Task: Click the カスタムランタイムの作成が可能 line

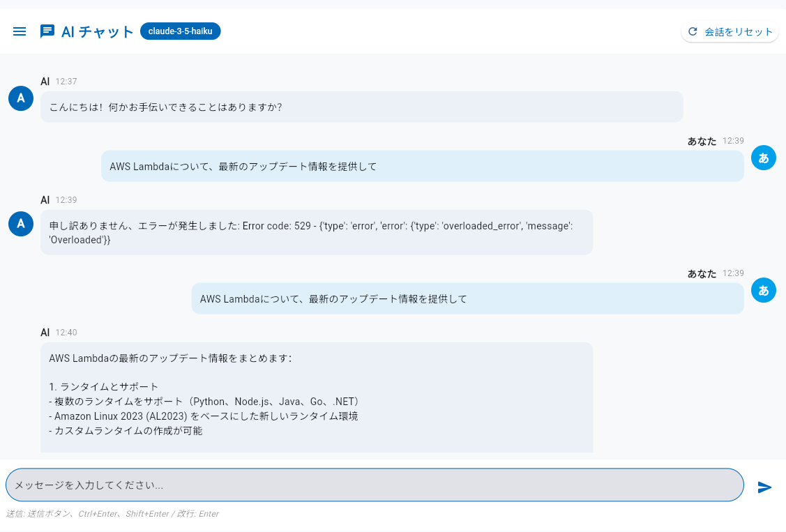Action: coord(126,431)
